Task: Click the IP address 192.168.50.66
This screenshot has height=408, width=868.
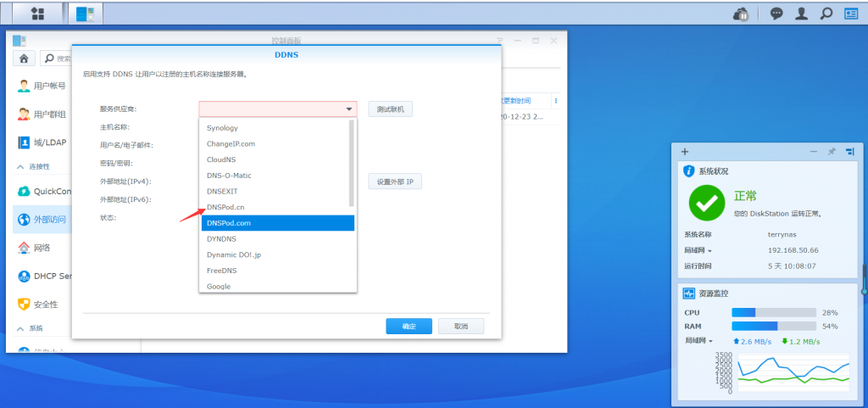Action: 793,250
